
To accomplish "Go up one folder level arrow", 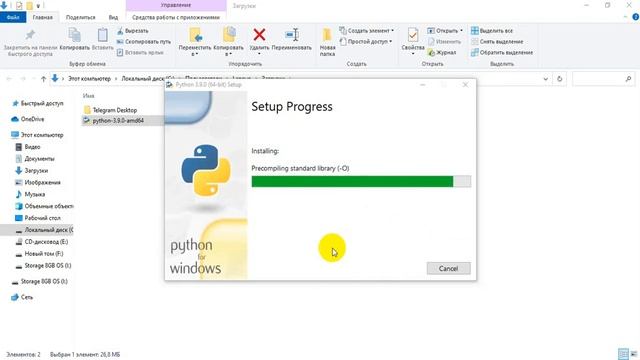I will click(x=43, y=79).
